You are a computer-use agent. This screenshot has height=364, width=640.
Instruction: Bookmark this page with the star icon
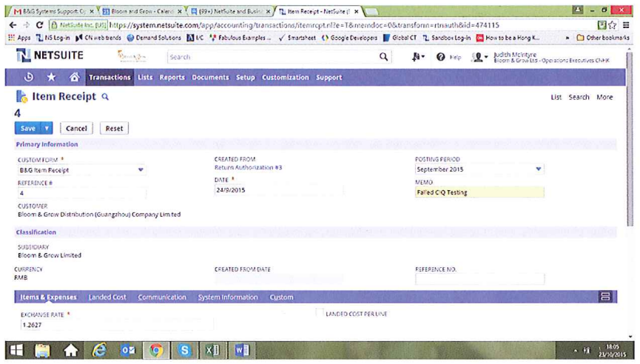pyautogui.click(x=612, y=25)
